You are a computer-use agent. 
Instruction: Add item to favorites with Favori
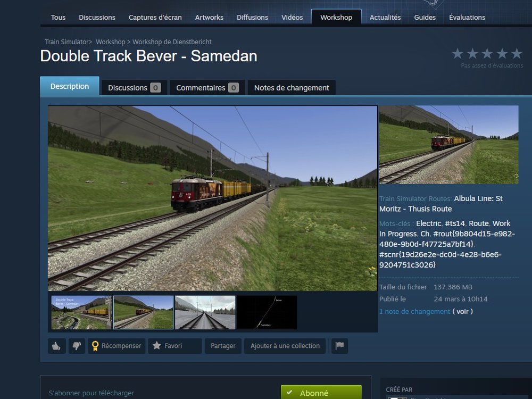(x=174, y=346)
